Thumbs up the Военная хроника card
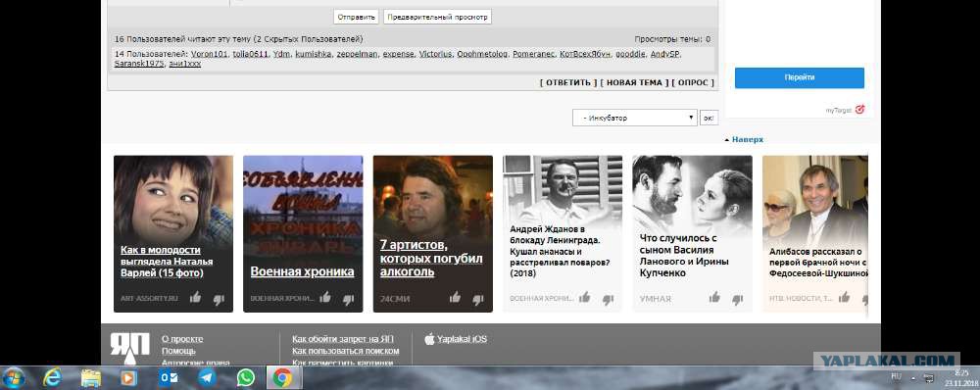 coord(325,298)
